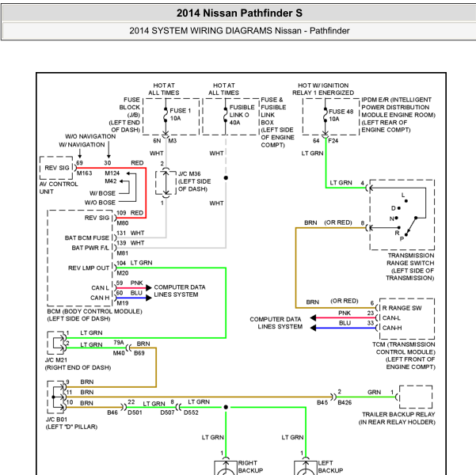Image resolution: width=476 pixels, height=475 pixels.
Task: Select 'TCM (TRANSMISSION CONTROL MODULE)' label
Action: coord(404,355)
